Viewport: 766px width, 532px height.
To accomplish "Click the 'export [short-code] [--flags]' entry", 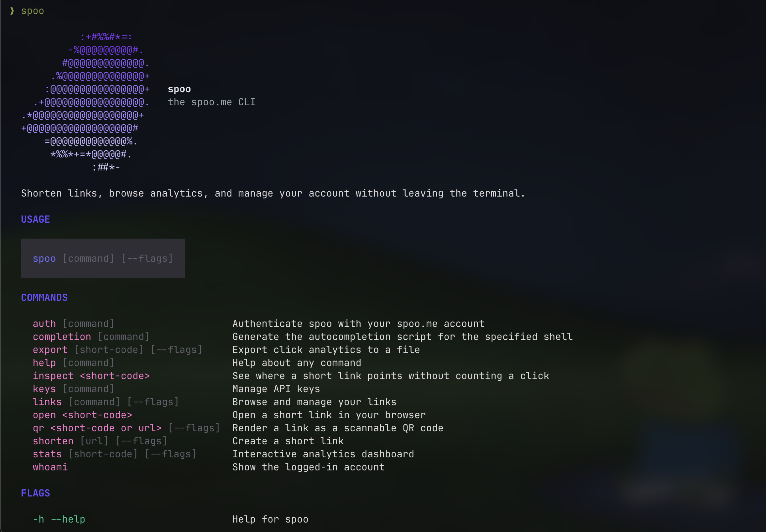I will [117, 350].
